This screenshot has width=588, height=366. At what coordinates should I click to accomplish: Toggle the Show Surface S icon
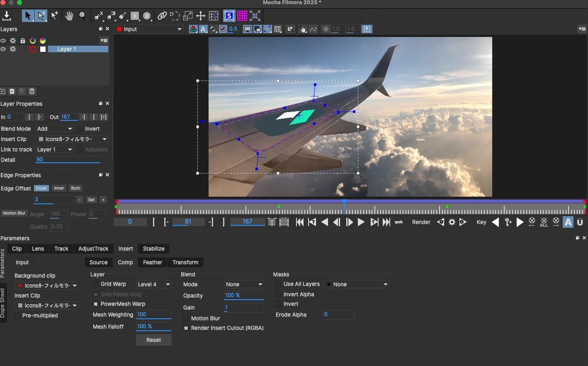tap(229, 16)
